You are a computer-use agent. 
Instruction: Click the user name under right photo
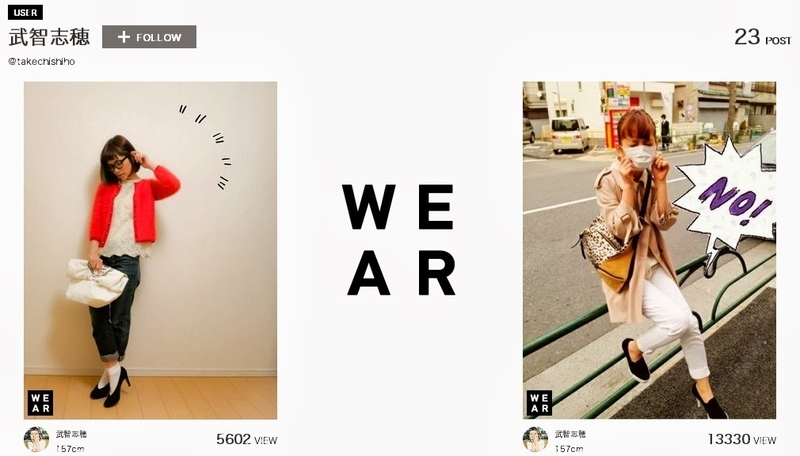coord(570,434)
